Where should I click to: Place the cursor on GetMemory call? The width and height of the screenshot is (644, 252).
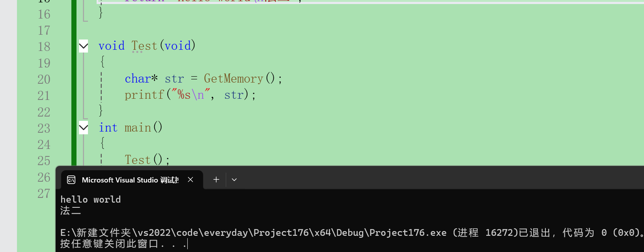tap(233, 79)
